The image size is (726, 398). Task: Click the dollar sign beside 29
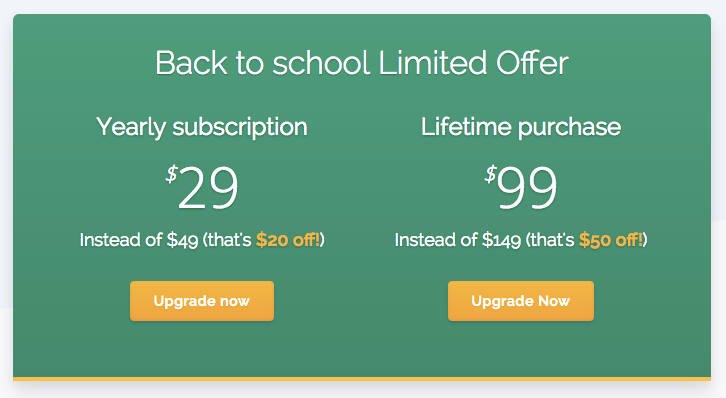pyautogui.click(x=172, y=174)
